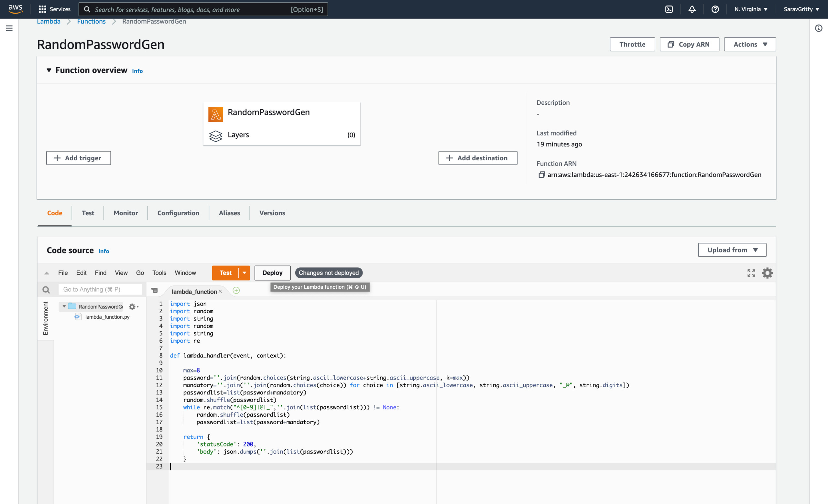The image size is (828, 504).
Task: Switch to the Monitor tab
Action: point(126,213)
